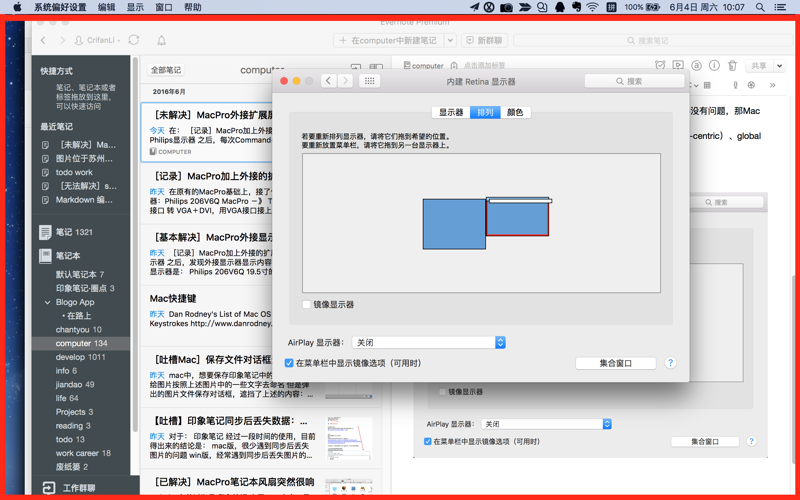The width and height of the screenshot is (800, 500).
Task: Click 点击添加标签 to add a tag
Action: coord(484,65)
